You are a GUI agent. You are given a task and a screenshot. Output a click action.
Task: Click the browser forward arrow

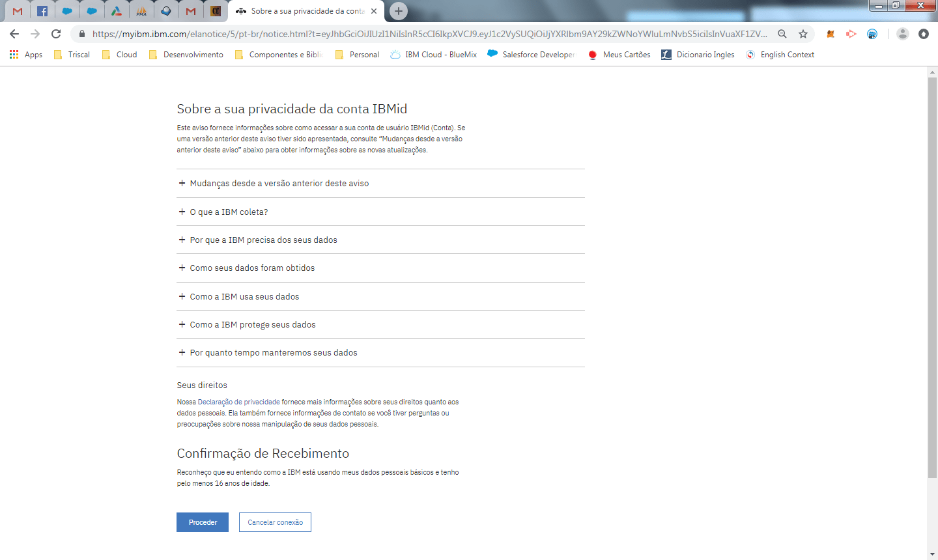[35, 34]
